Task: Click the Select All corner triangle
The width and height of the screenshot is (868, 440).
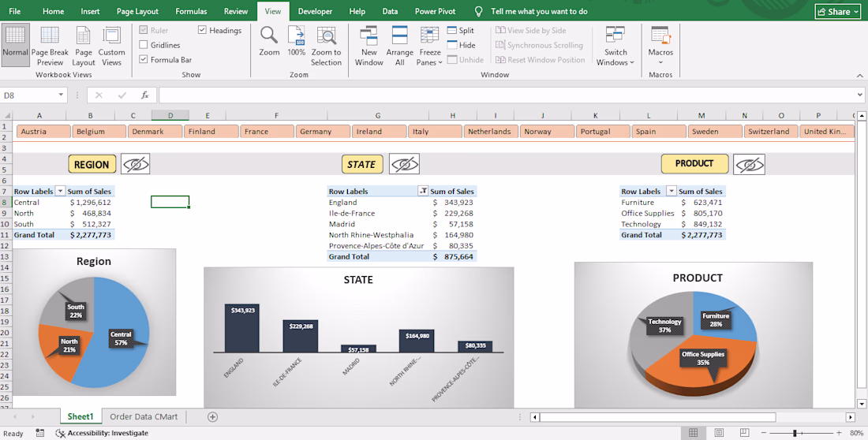Action: (x=6, y=115)
